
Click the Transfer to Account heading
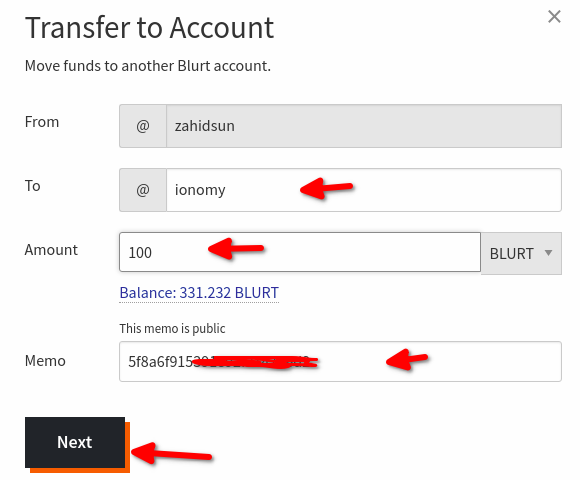150,28
